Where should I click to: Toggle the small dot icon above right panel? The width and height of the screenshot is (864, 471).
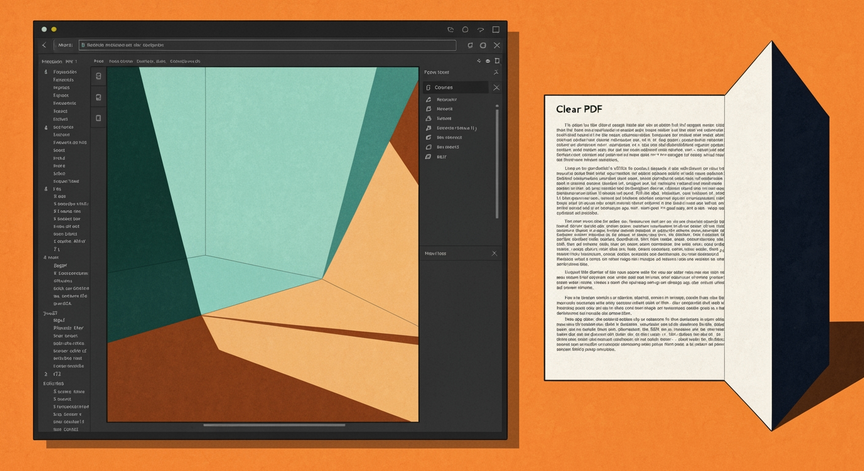pos(488,61)
